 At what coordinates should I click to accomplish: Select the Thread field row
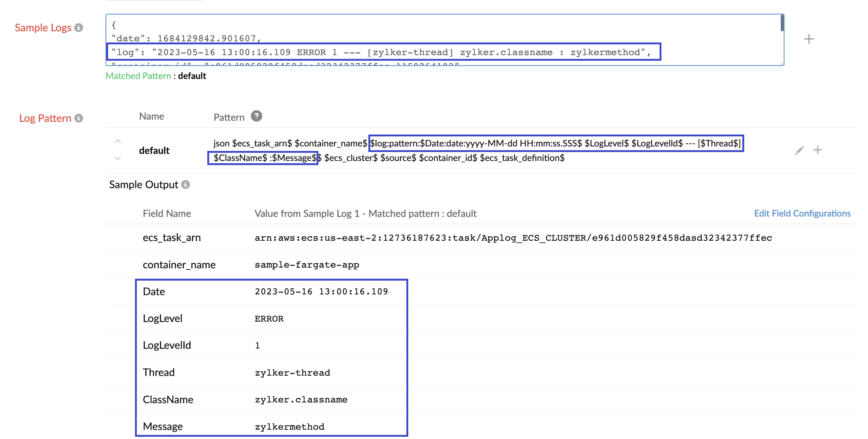[x=158, y=373]
